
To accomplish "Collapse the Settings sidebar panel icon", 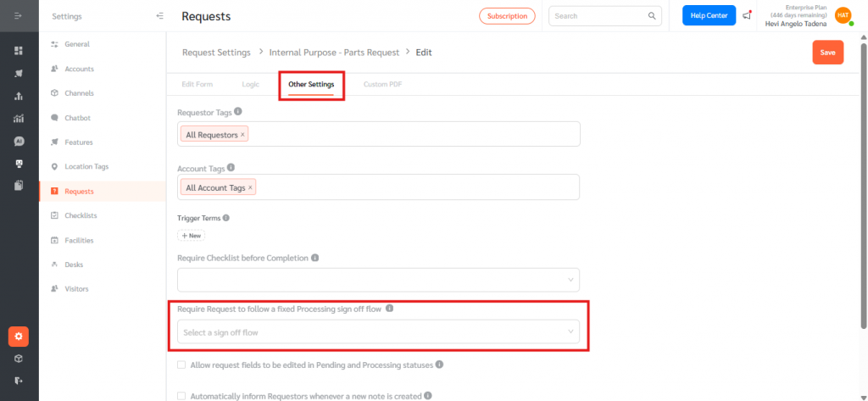I will pos(160,16).
